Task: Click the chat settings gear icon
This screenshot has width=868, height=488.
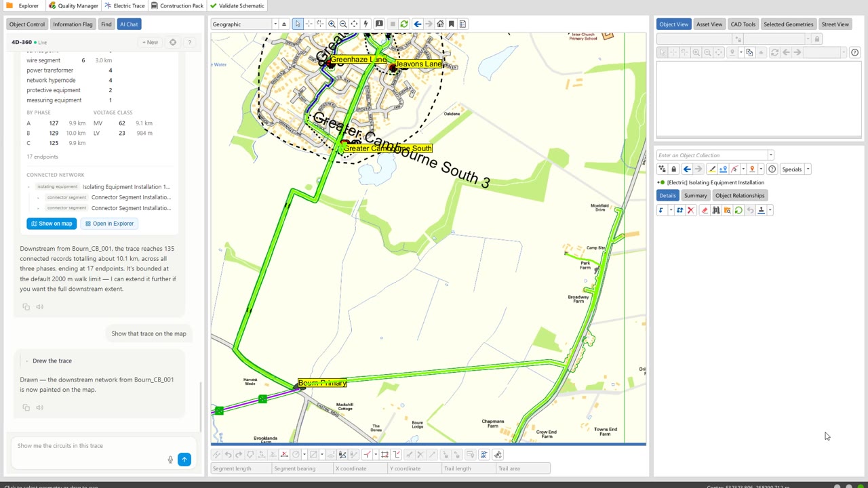Action: 173,42
